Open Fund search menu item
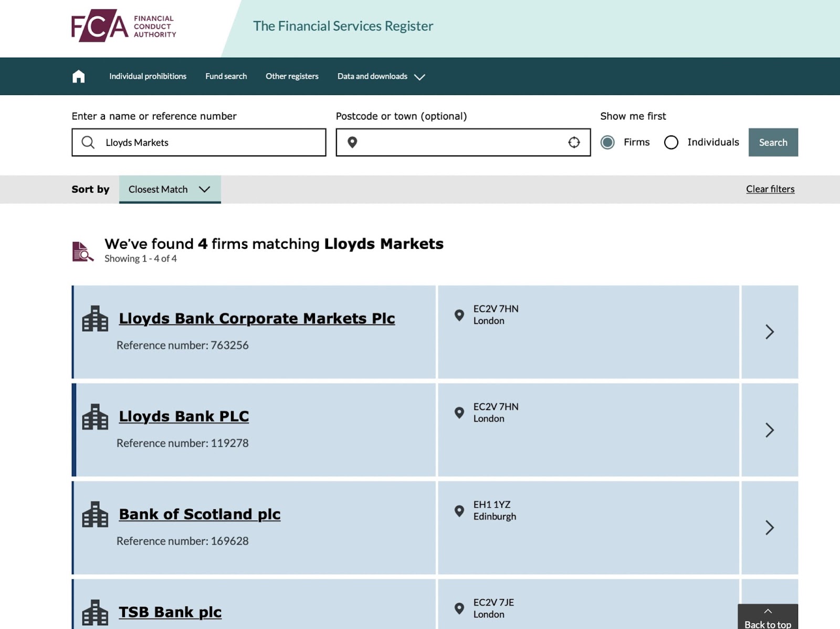Screen dimensions: 840x629 226,77
